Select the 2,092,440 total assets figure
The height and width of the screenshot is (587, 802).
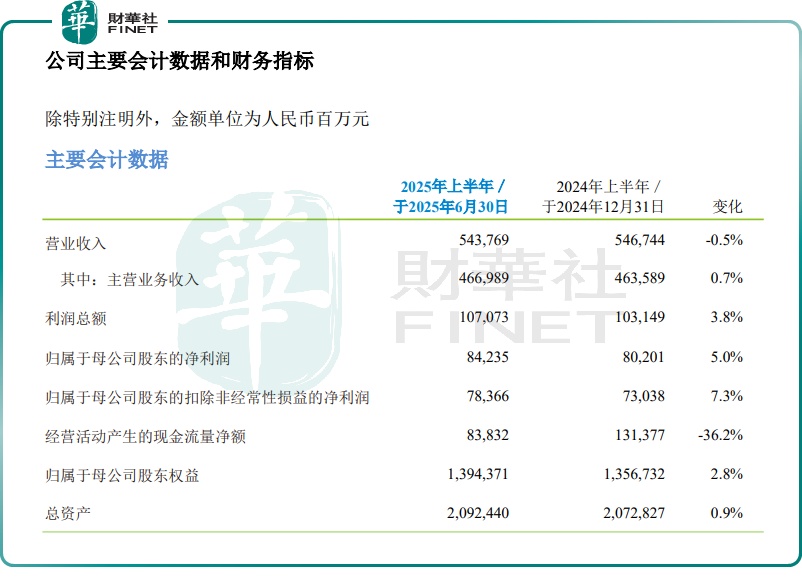point(471,513)
